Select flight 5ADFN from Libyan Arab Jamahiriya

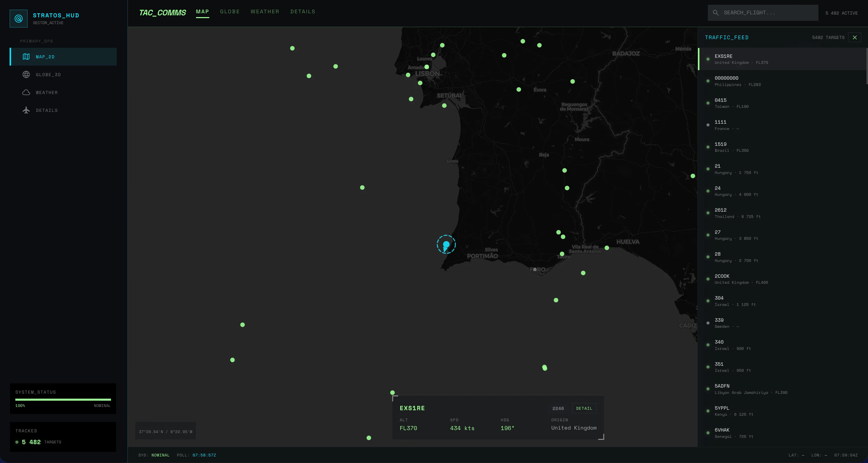tap(782, 389)
